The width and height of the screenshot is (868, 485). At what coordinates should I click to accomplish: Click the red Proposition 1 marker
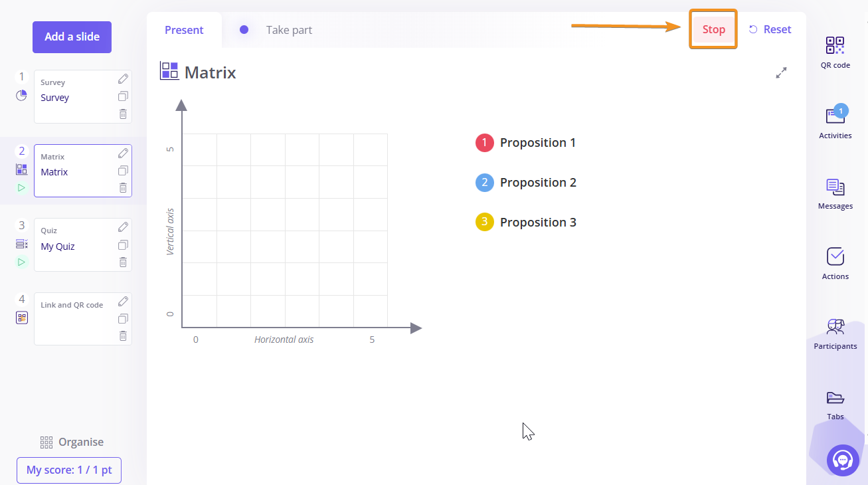(485, 143)
